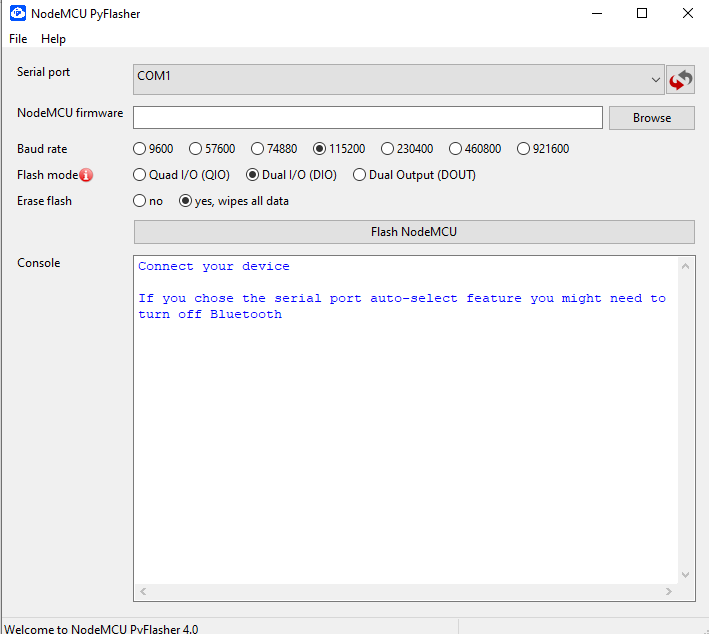Screen dimensions: 709x634
Task: Click console vertical scrollbar down arrow
Action: [685, 575]
